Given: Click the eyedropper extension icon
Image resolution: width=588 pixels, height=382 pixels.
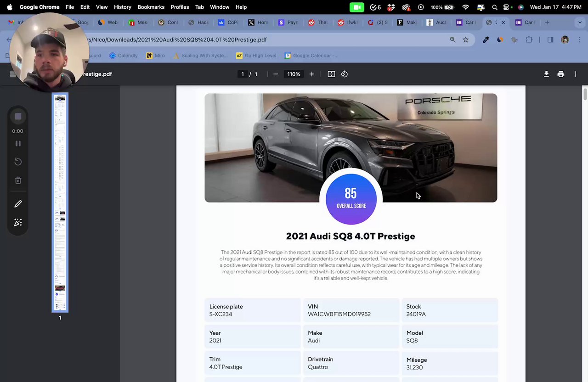Looking at the screenshot, I should (486, 39).
